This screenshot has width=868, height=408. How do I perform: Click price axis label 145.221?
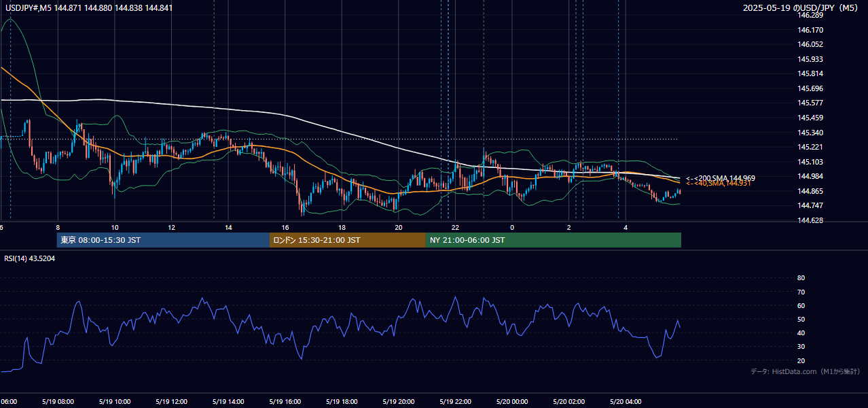coord(811,147)
